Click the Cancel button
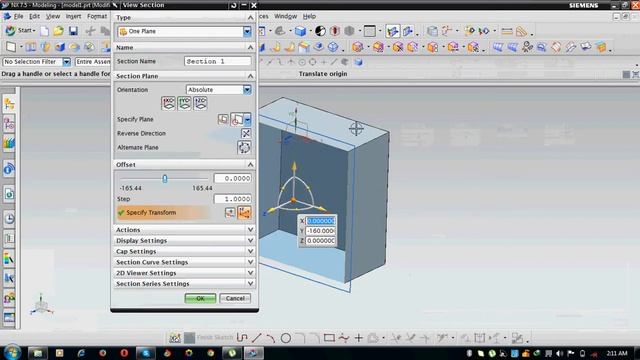Viewport: 640px width, 360px height. point(235,298)
